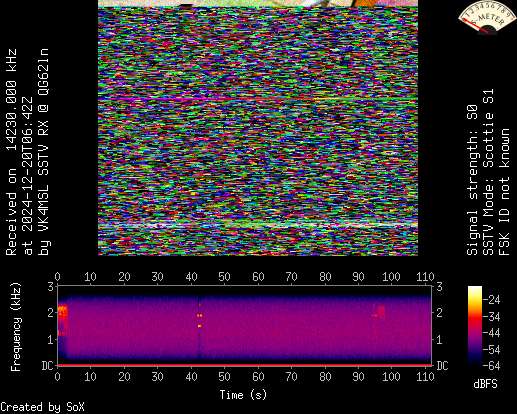Click the faint signal near 97 seconds
This screenshot has height=414, width=517.
tap(379, 311)
